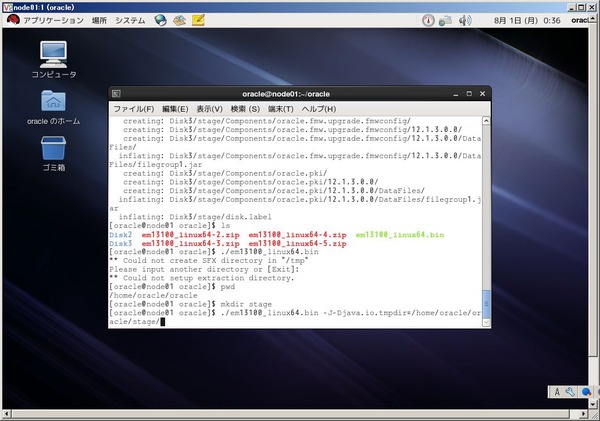
Task: Minimize the terminal window
Action: click(x=456, y=94)
